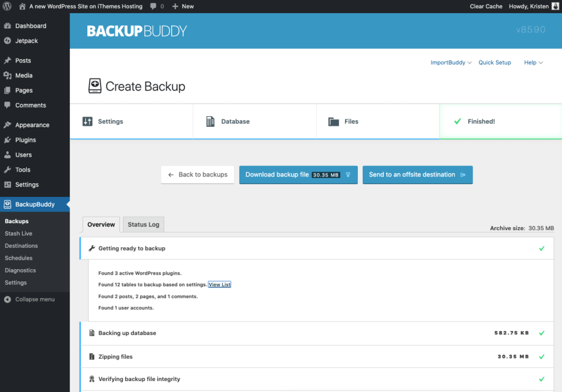Image resolution: width=562 pixels, height=392 pixels.
Task: Expand the Zipping files section
Action: coord(317,356)
